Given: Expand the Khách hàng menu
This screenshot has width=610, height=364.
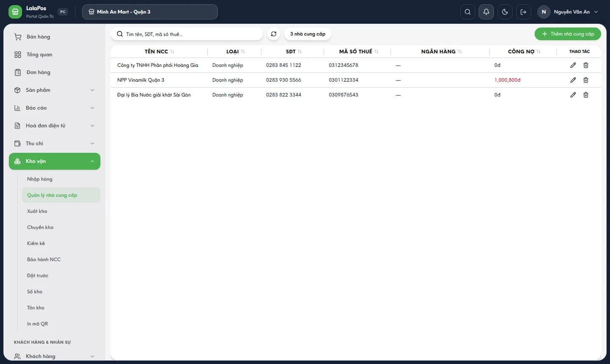Looking at the screenshot, I should 55,356.
